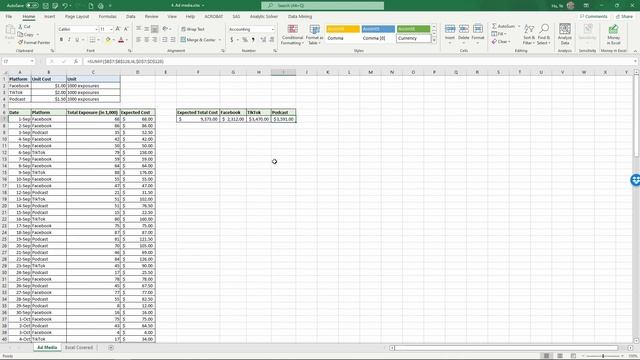The image size is (640, 360).
Task: Switch to the Analytic Solver tab
Action: [x=264, y=16]
